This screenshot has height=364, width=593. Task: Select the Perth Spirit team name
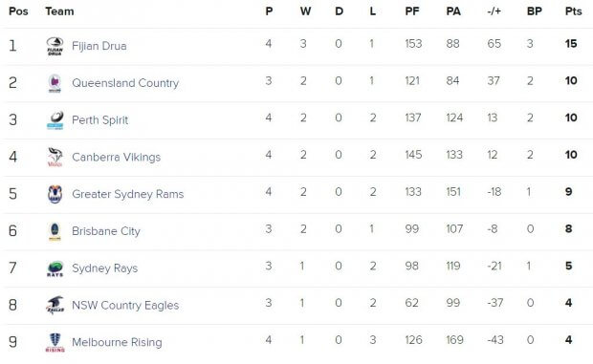99,120
